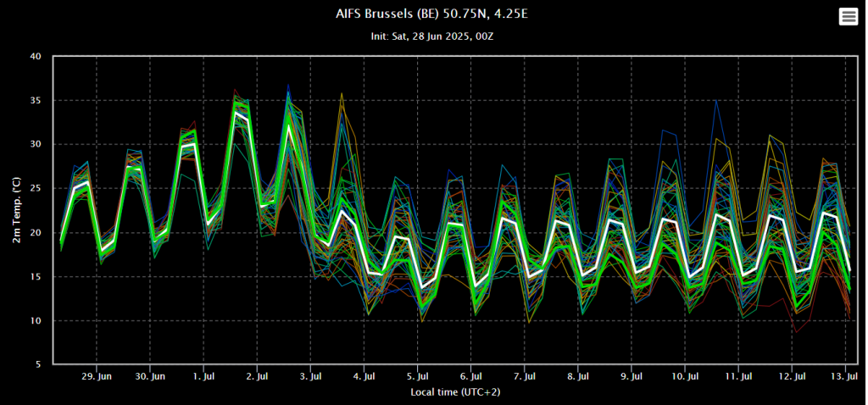Select the 30. Jun date tick label
Screen dimensions: 868x405
tap(150, 377)
